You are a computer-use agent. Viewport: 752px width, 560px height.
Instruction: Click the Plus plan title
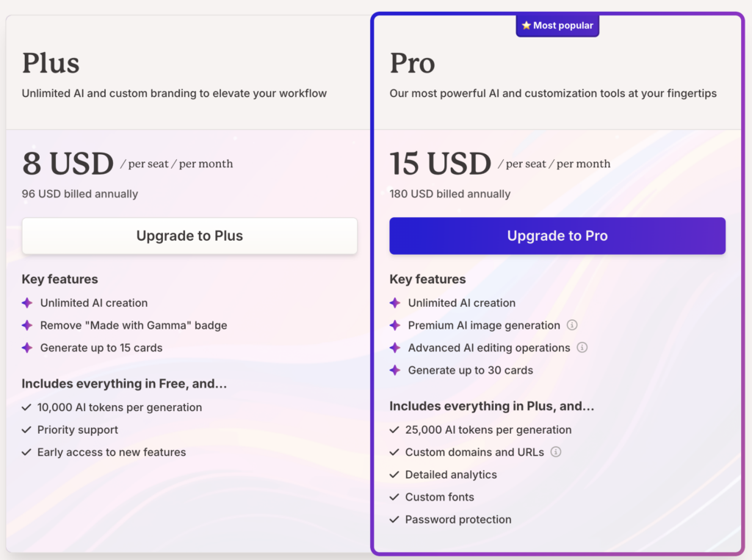[x=51, y=63]
